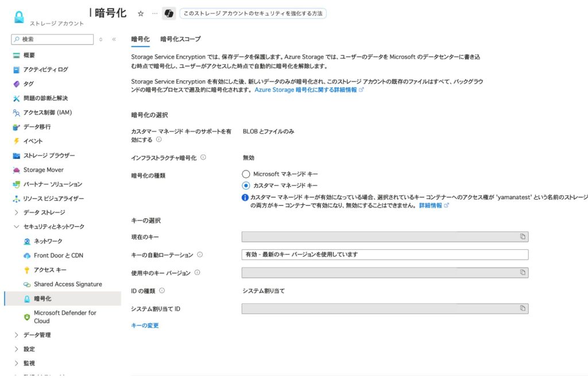Copy the key version in use
Image resolution: width=588 pixels, height=387 pixels.
click(523, 272)
